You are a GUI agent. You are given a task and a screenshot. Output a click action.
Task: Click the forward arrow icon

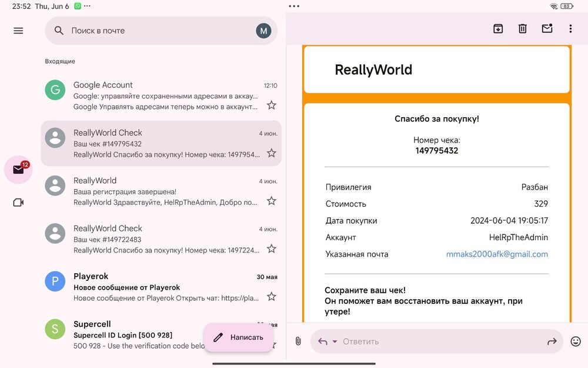coord(552,342)
